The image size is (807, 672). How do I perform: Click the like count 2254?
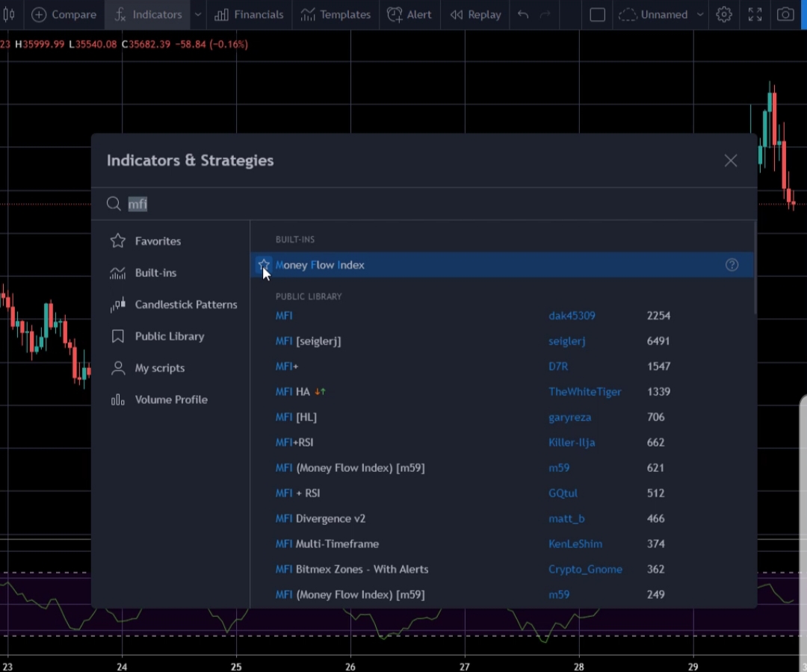click(x=658, y=315)
